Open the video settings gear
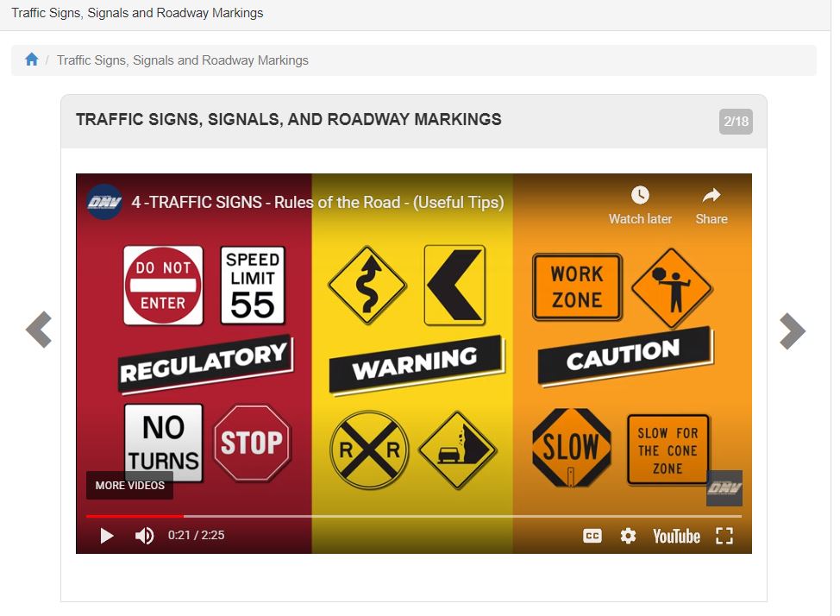Image resolution: width=840 pixels, height=616 pixels. click(628, 536)
